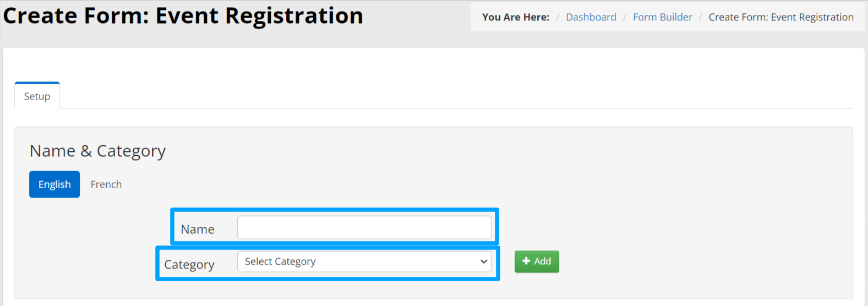Image resolution: width=868 pixels, height=306 pixels.
Task: Click the page title 'Create Form: Event Registration'
Action: point(183,15)
